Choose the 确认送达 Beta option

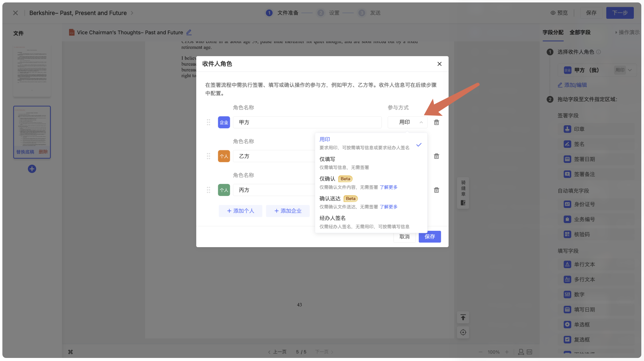[330, 198]
